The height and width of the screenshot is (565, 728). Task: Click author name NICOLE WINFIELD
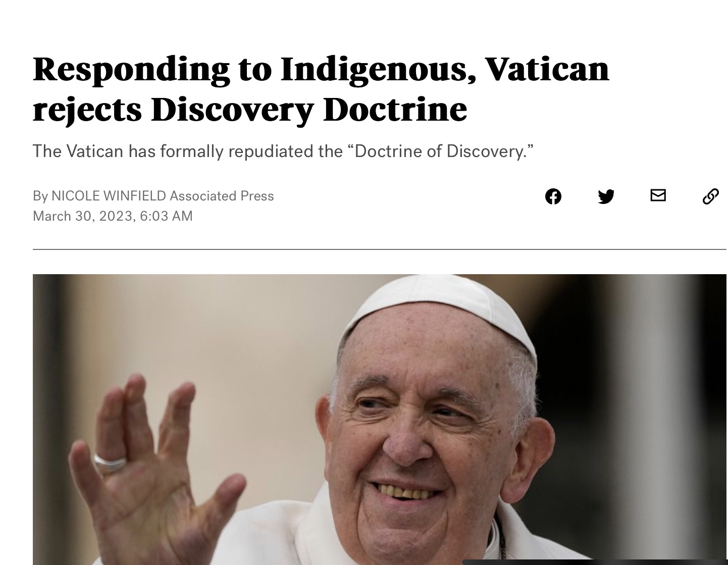pyautogui.click(x=109, y=196)
